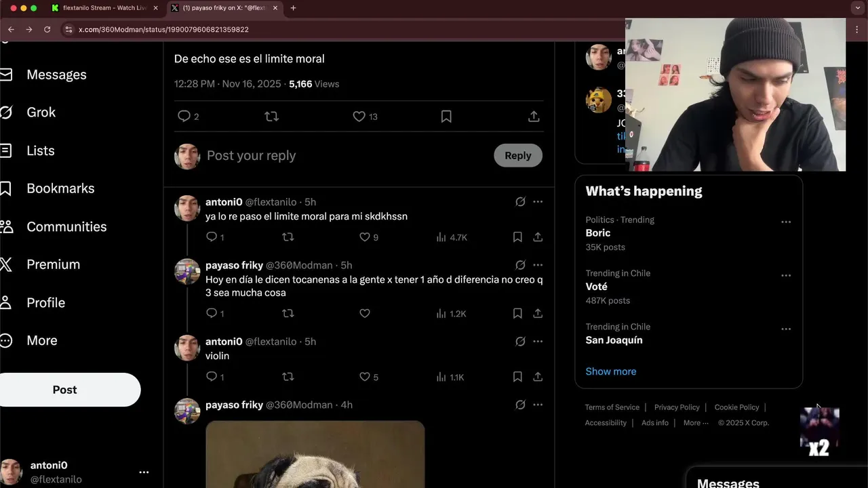Open Grok icon on the 'violin' reply
The width and height of the screenshot is (868, 488).
[520, 342]
